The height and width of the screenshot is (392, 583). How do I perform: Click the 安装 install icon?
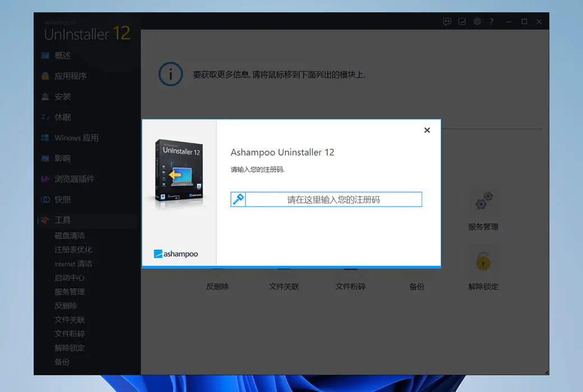click(x=45, y=97)
